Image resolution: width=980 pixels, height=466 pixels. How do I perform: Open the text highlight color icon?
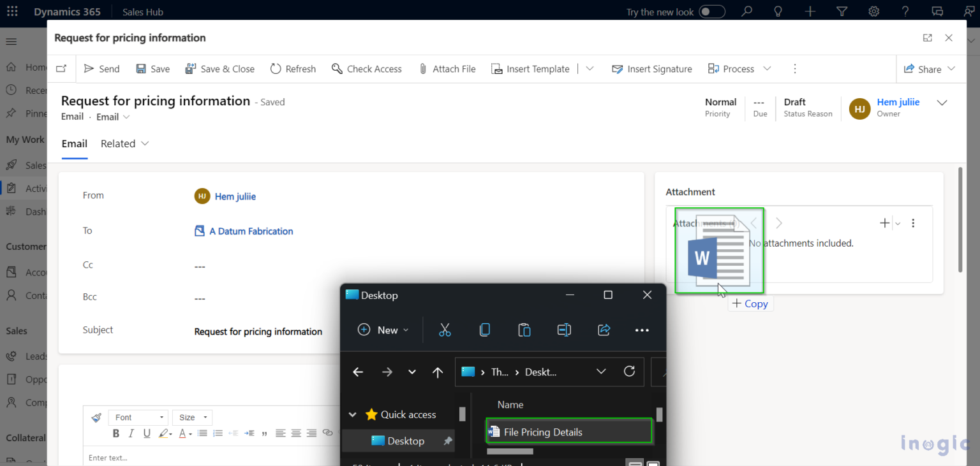(x=164, y=433)
